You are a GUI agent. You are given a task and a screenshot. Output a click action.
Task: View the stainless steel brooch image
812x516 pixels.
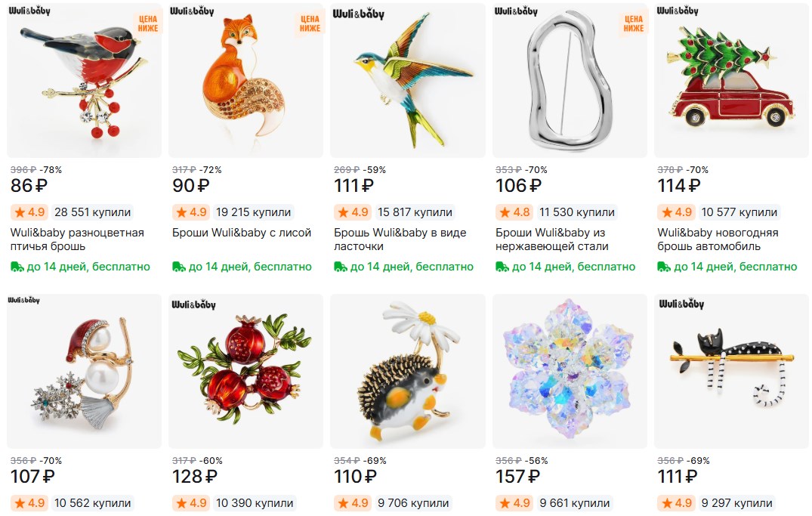tap(570, 80)
